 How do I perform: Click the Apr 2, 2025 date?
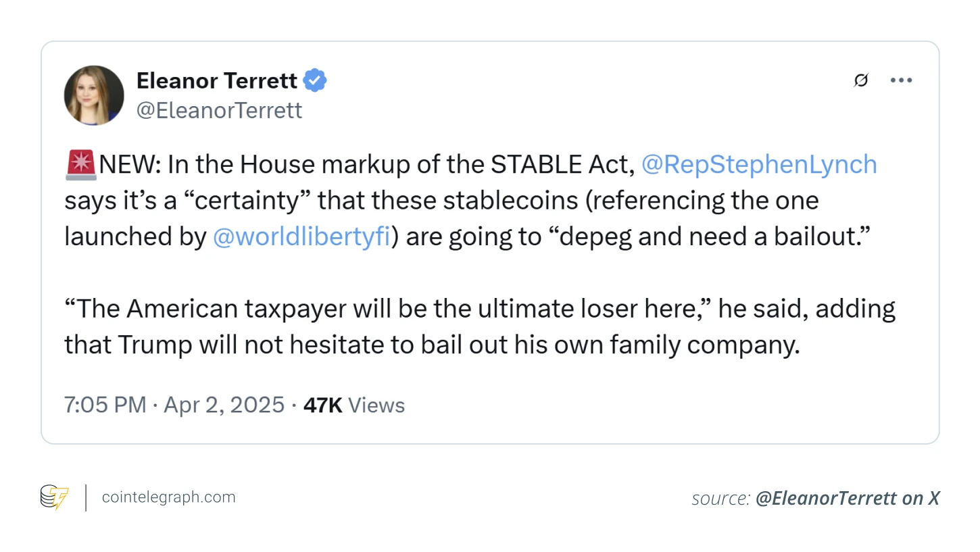224,405
